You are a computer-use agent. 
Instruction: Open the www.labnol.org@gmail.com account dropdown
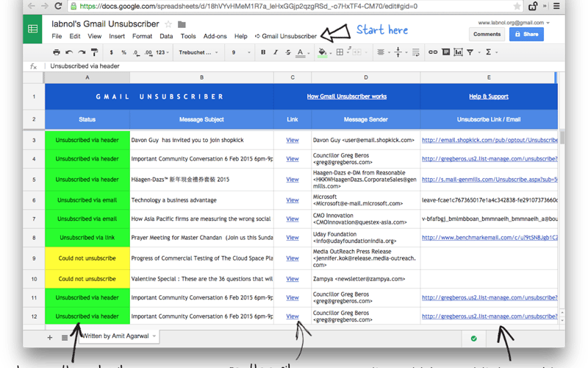click(514, 23)
